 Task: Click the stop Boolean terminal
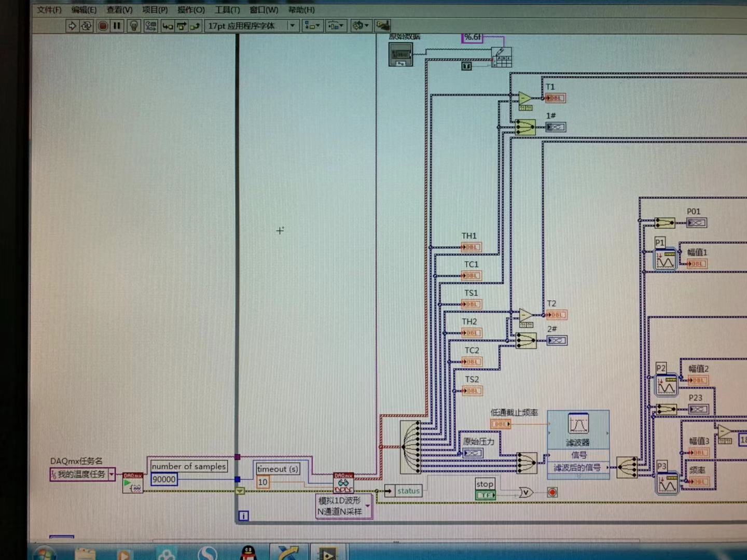[485, 495]
